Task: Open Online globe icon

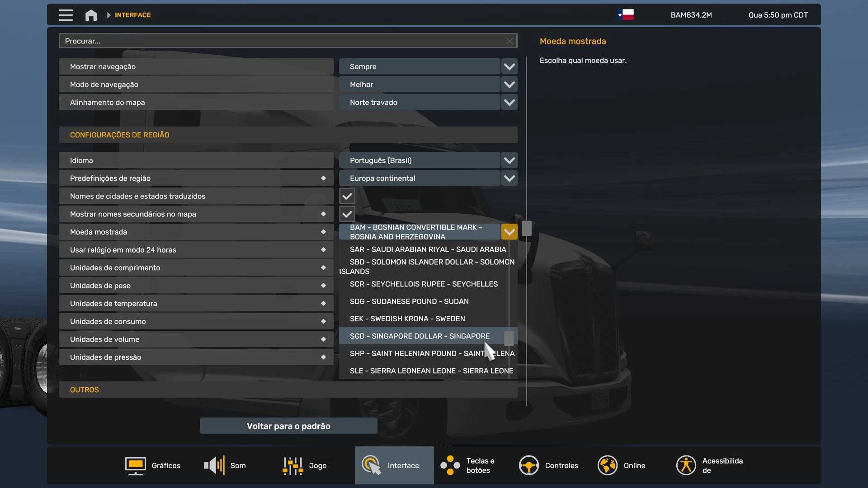Action: pyautogui.click(x=607, y=465)
